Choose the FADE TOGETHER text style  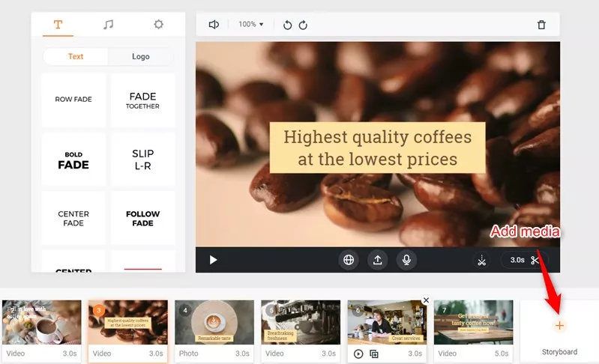(143, 100)
